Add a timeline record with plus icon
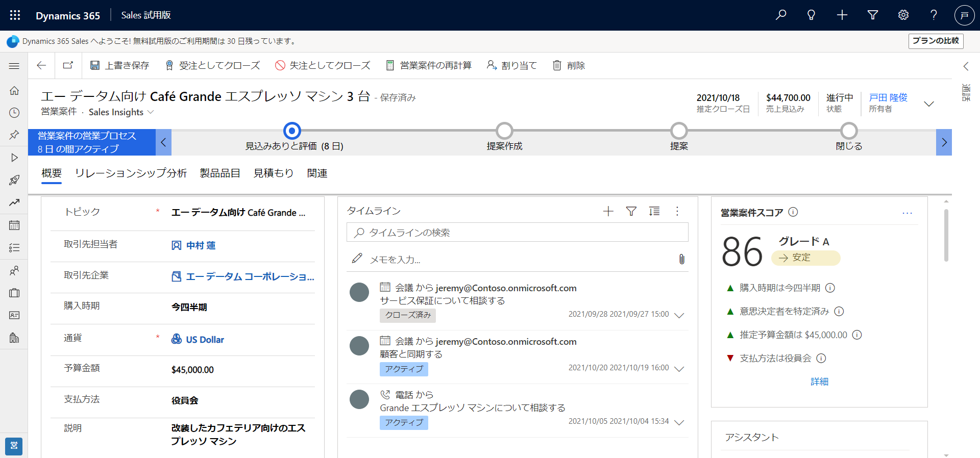The width and height of the screenshot is (980, 458). click(x=608, y=211)
